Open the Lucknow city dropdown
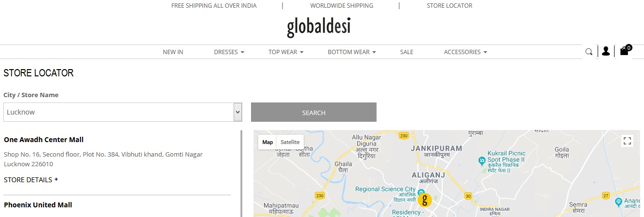The height and width of the screenshot is (217, 644). pos(122,112)
